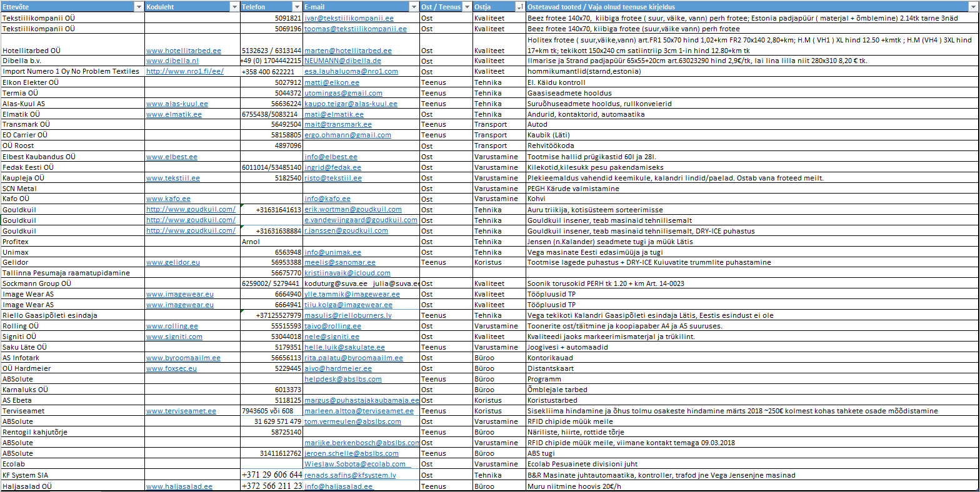Open the utomingas@gmail.com email link
The image size is (980, 492).
[x=344, y=93]
